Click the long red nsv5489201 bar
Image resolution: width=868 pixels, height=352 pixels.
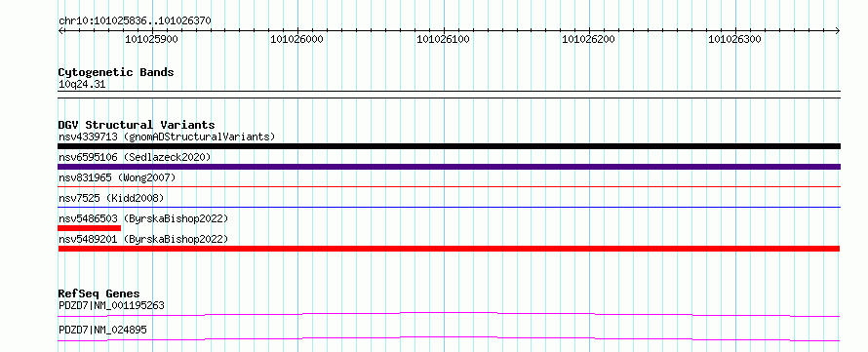coord(449,249)
